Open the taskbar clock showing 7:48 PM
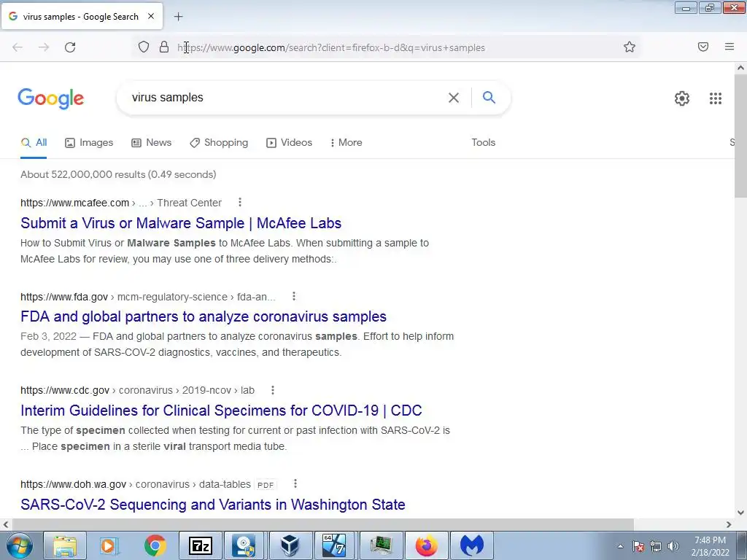Image resolution: width=747 pixels, height=560 pixels. pyautogui.click(x=710, y=546)
